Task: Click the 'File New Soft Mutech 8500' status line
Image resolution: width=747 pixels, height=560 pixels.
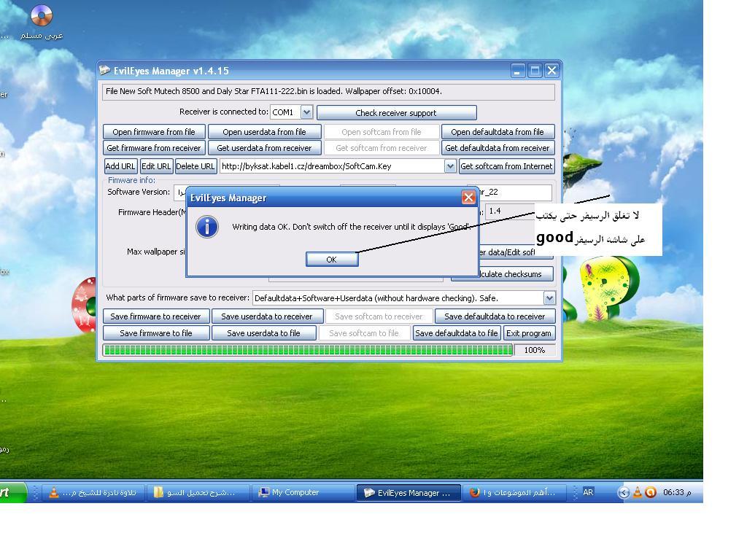Action: click(x=328, y=91)
